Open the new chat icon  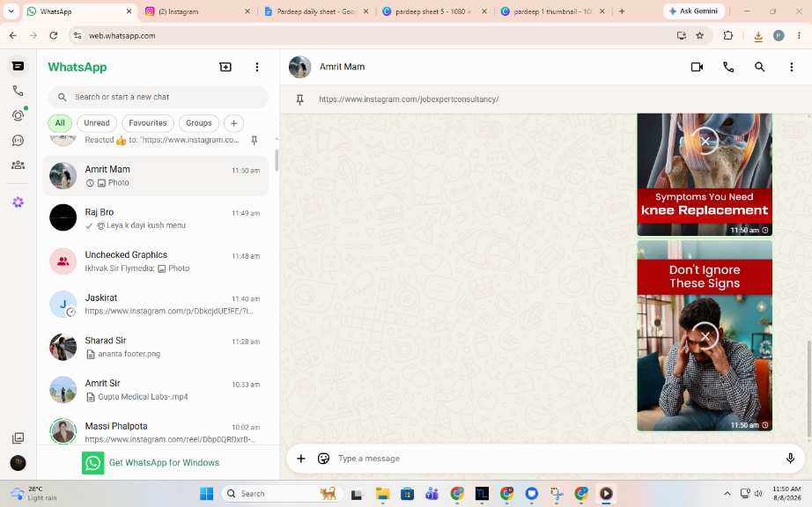click(225, 67)
